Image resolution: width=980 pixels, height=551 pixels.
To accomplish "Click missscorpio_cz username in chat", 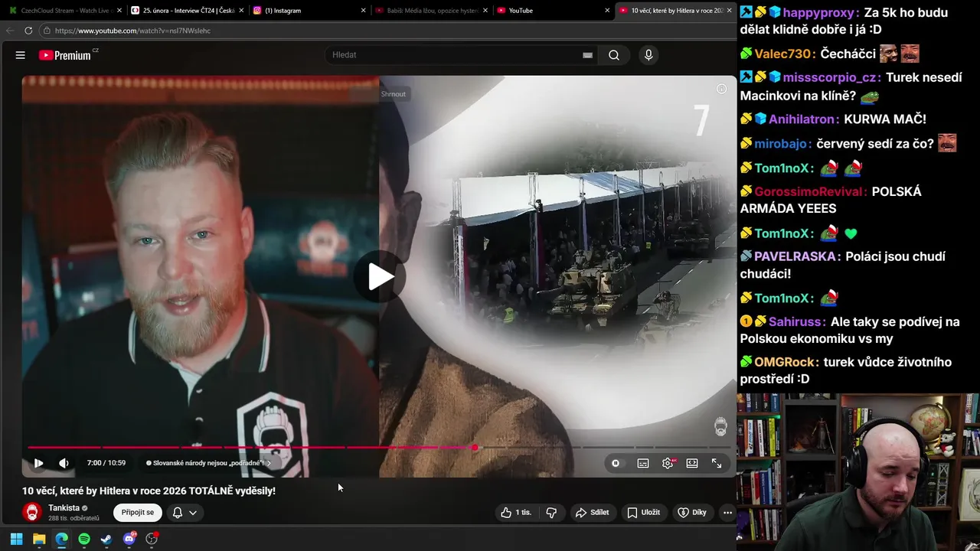I will pos(831,78).
